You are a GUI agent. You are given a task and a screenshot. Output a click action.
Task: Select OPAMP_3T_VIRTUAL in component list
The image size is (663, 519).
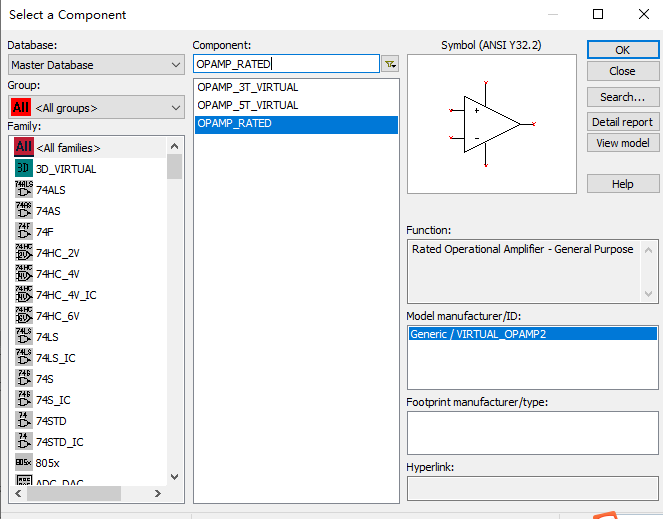click(296, 87)
